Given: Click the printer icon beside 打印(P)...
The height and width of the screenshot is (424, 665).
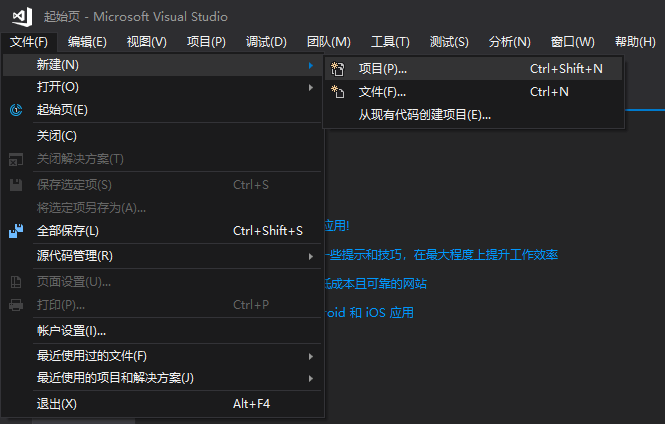Looking at the screenshot, I should coord(16,305).
